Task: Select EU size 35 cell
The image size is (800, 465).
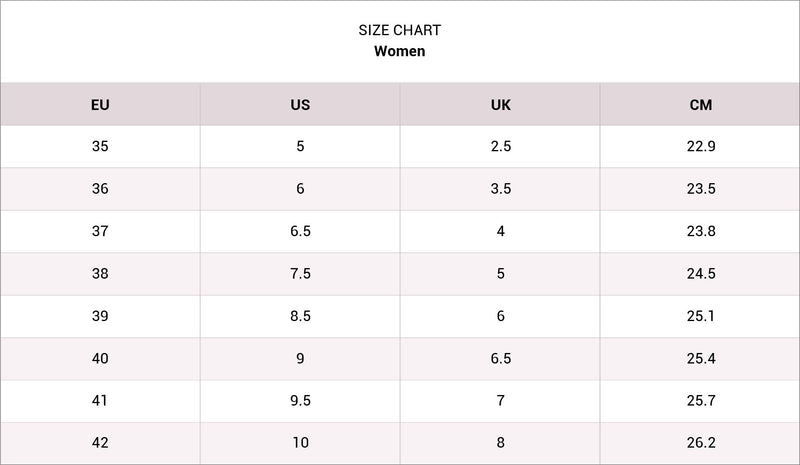Action: coord(100,146)
